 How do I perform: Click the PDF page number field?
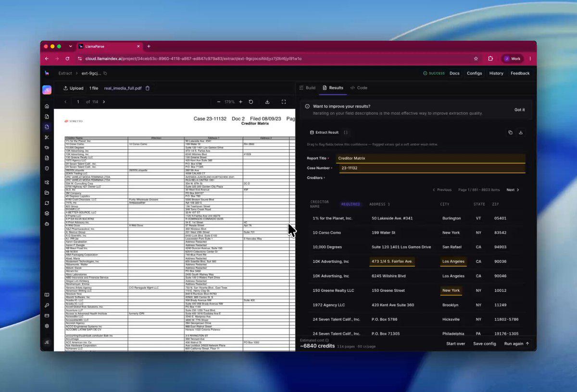(78, 102)
